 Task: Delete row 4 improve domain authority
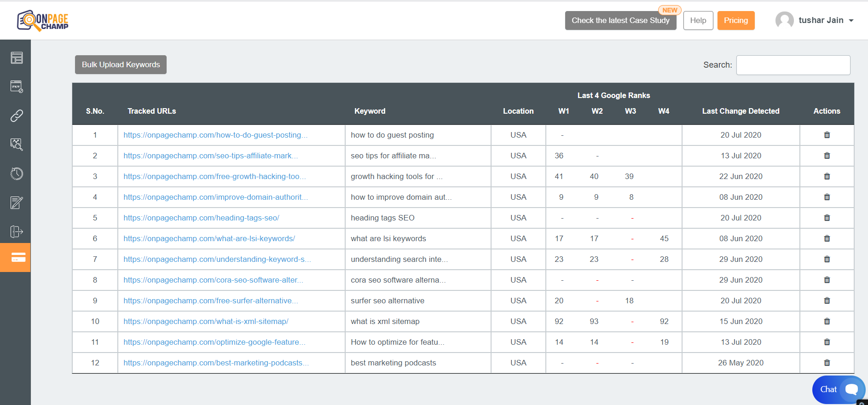point(827,197)
